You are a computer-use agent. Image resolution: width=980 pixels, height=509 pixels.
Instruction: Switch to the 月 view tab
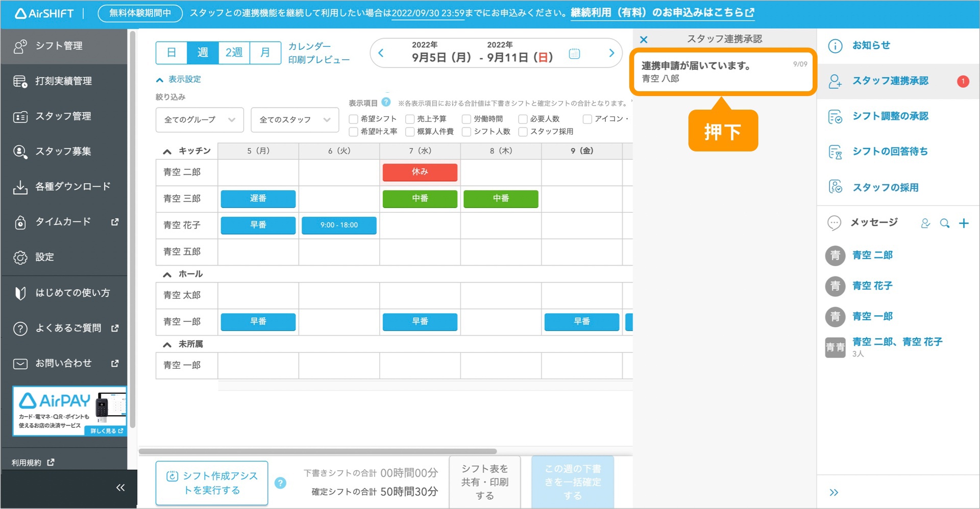[x=265, y=53]
